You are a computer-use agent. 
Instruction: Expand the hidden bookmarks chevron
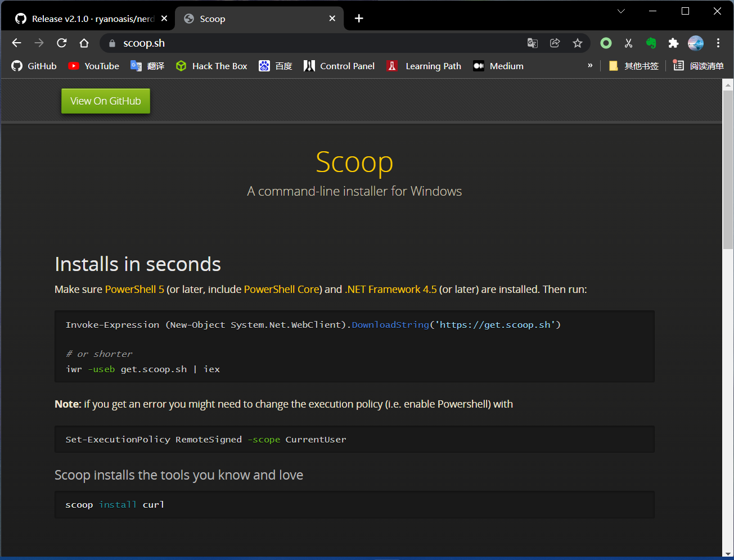tap(590, 66)
